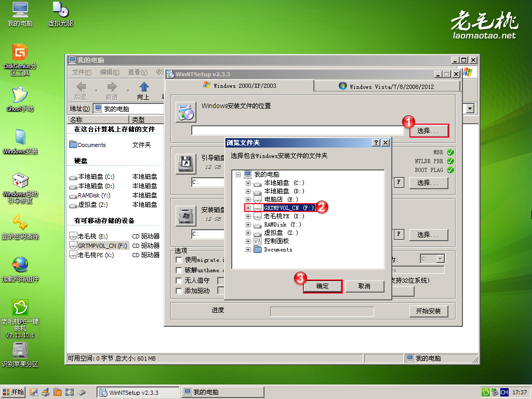532x399 pixels.
Task: Click the Windows安装 desktop shortcut
Action: tap(20, 142)
